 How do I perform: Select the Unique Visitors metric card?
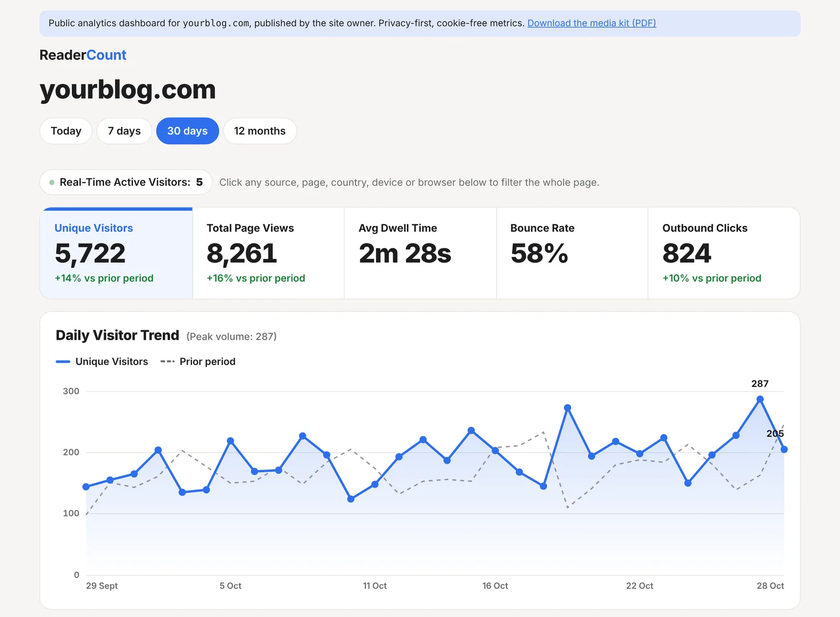click(116, 253)
